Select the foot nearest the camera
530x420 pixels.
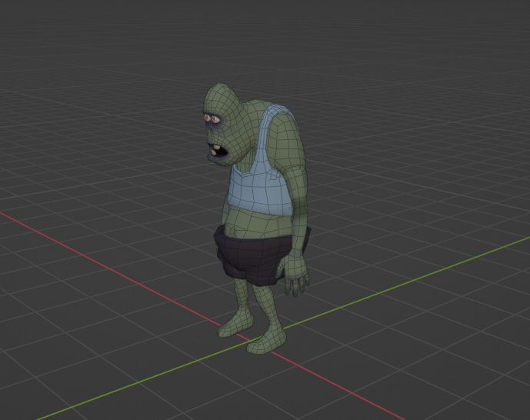click(x=265, y=342)
